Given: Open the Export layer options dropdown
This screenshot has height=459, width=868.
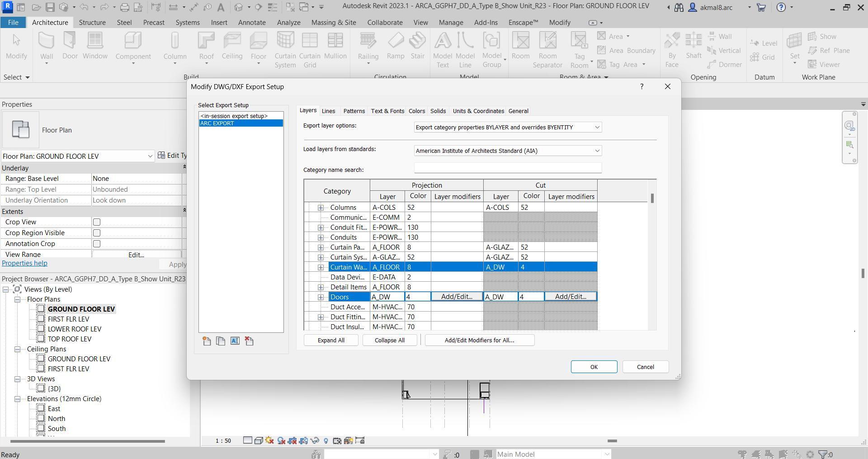Looking at the screenshot, I should point(507,128).
